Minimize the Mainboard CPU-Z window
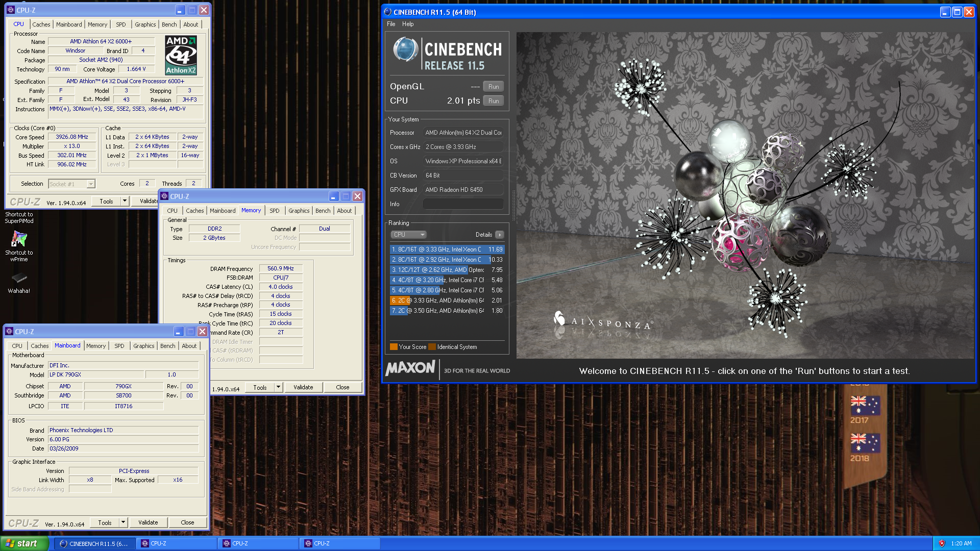 tap(178, 332)
